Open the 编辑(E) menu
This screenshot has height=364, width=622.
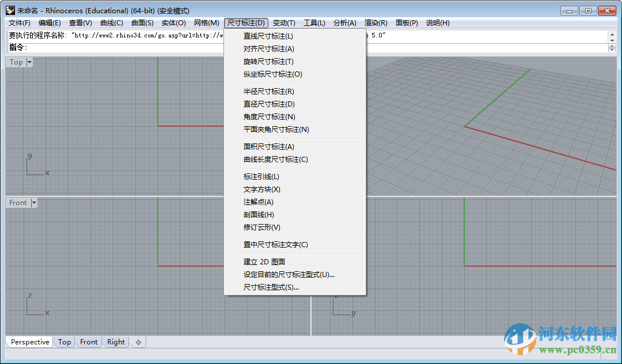(50, 23)
